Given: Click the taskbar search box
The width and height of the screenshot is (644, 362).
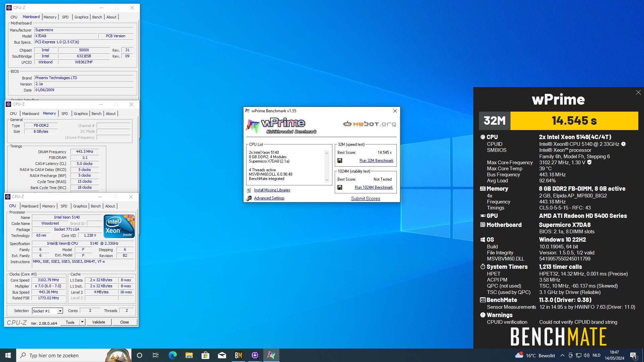Looking at the screenshot, I should [74, 355].
